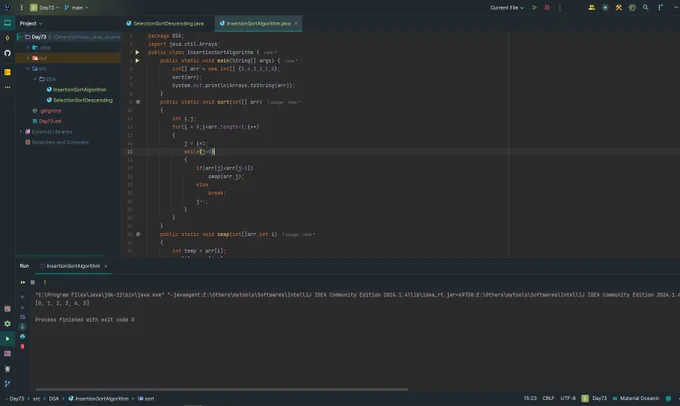680x406 pixels.
Task: Click Day73 in breadcrumb bar
Action: [17, 399]
